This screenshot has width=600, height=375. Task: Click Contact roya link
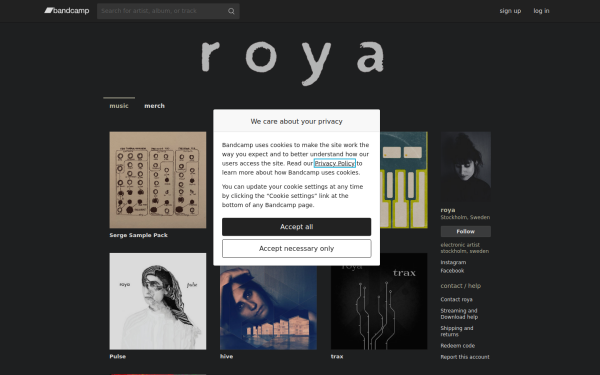[x=457, y=299]
